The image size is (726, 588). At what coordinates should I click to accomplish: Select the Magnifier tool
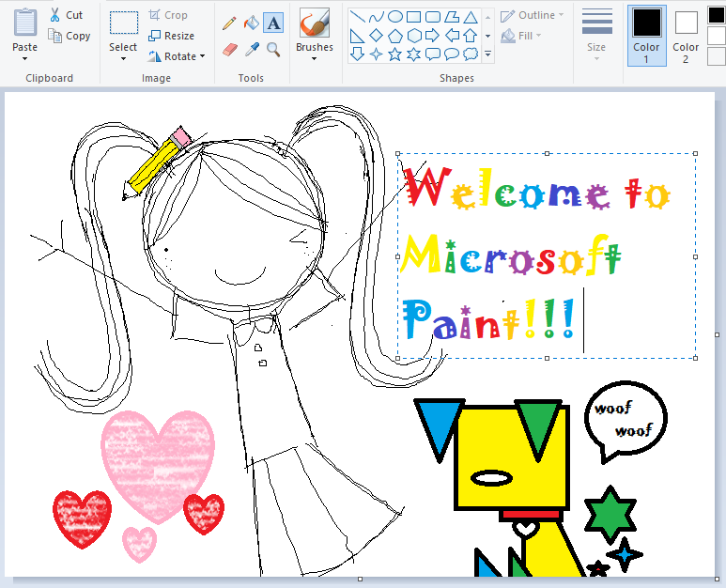pos(273,50)
